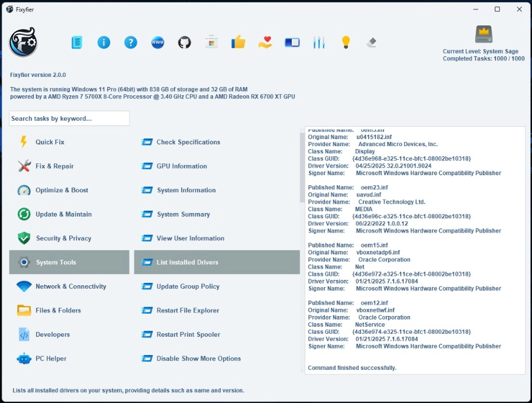Image resolution: width=532 pixels, height=403 pixels.
Task: Open Files & Folders category
Action: (x=69, y=311)
